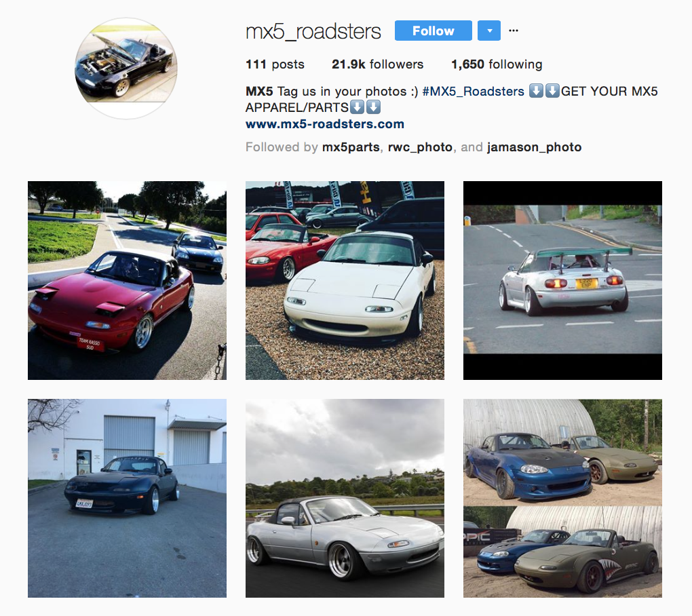Viewport: 692px width, 616px height.
Task: Click the first down-arrow emoji in bio
Action: click(536, 91)
